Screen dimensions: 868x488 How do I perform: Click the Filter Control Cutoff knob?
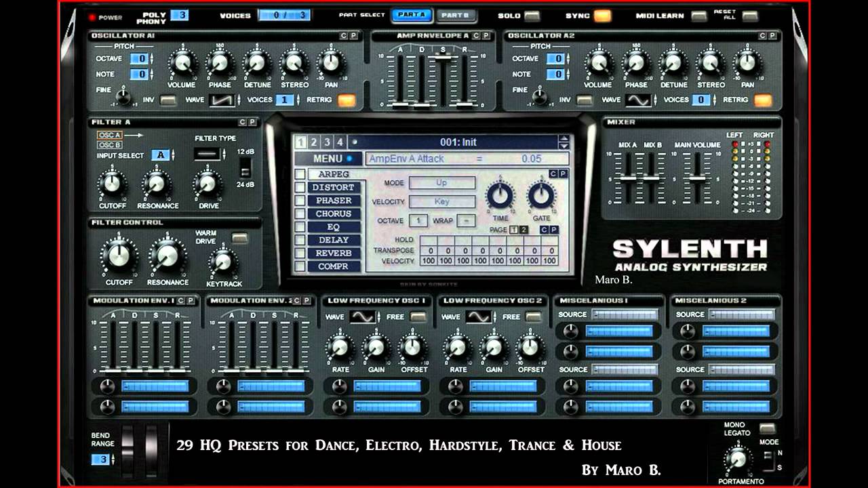pyautogui.click(x=118, y=256)
